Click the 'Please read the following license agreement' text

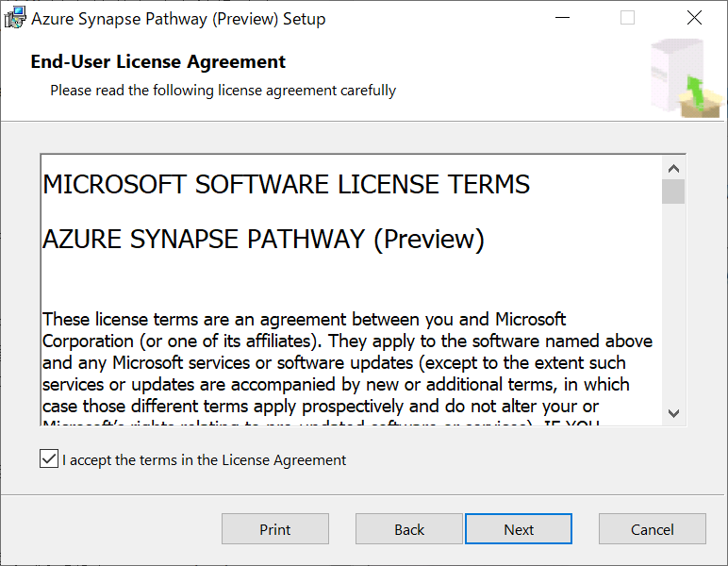click(223, 91)
